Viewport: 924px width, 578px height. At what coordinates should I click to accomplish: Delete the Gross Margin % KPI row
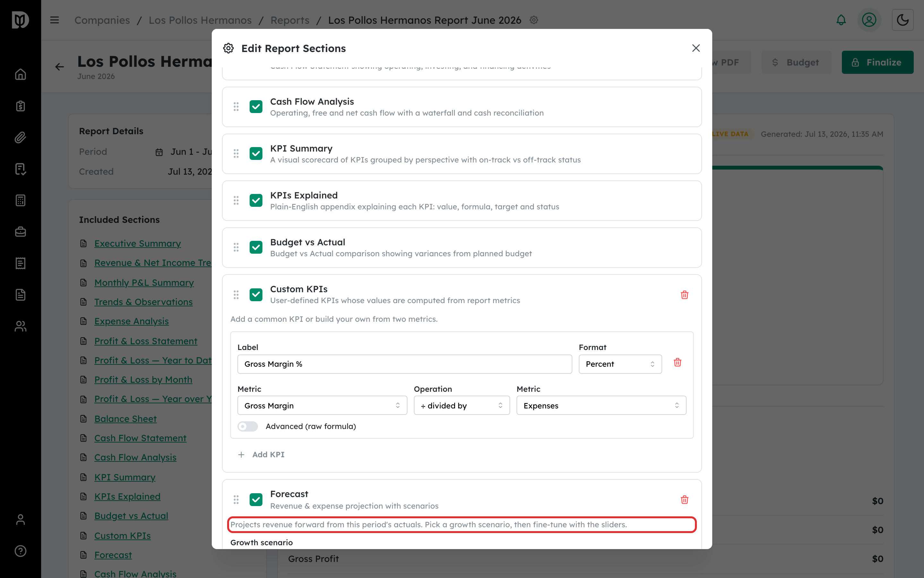(x=678, y=363)
